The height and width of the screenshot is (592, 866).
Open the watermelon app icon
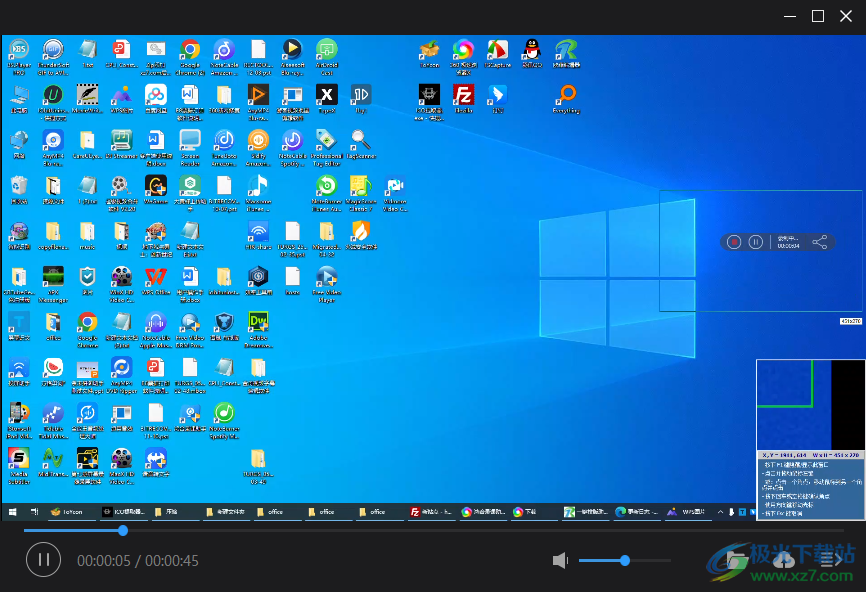click(x=53, y=372)
